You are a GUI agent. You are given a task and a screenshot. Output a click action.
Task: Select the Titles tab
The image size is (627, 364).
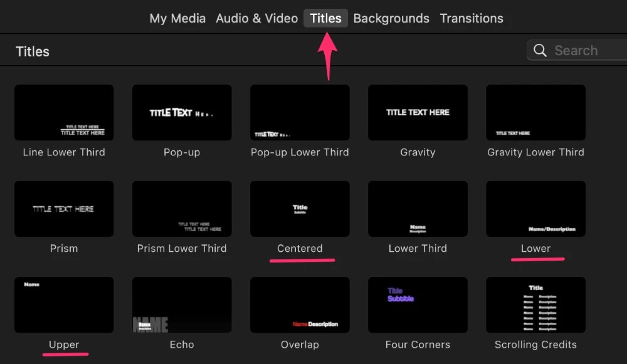click(325, 18)
